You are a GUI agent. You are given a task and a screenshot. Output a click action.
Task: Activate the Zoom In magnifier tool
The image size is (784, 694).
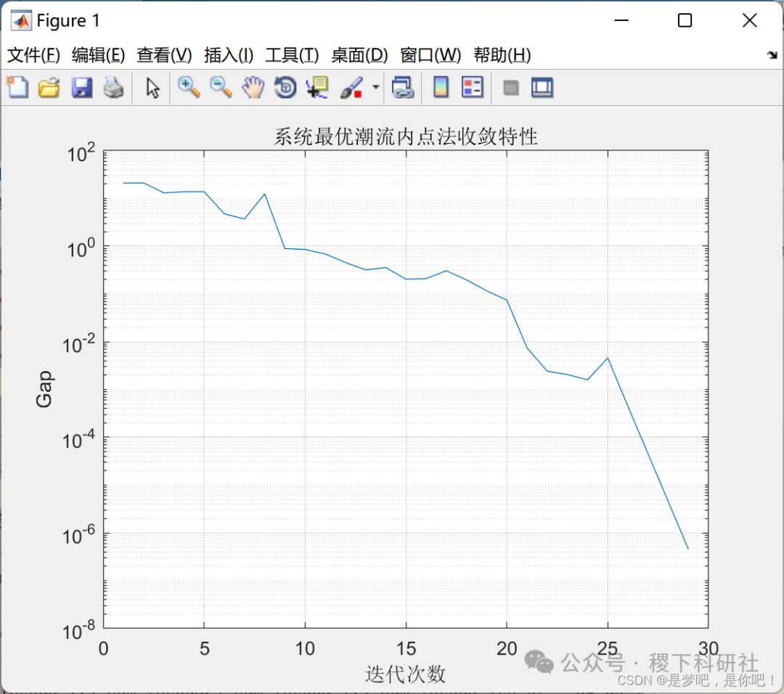(189, 88)
